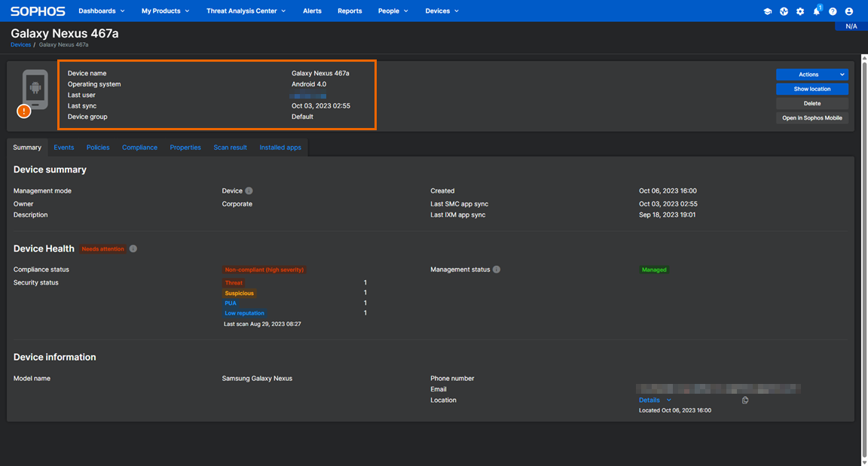View notifications from the bell icon
The width and height of the screenshot is (868, 466).
[816, 11]
